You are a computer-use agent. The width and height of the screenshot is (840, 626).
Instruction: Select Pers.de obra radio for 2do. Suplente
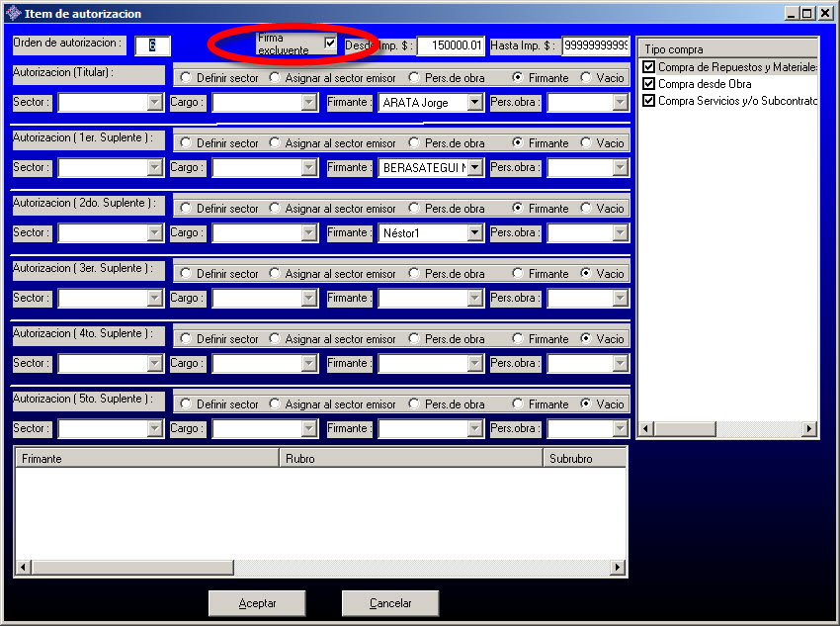point(414,209)
